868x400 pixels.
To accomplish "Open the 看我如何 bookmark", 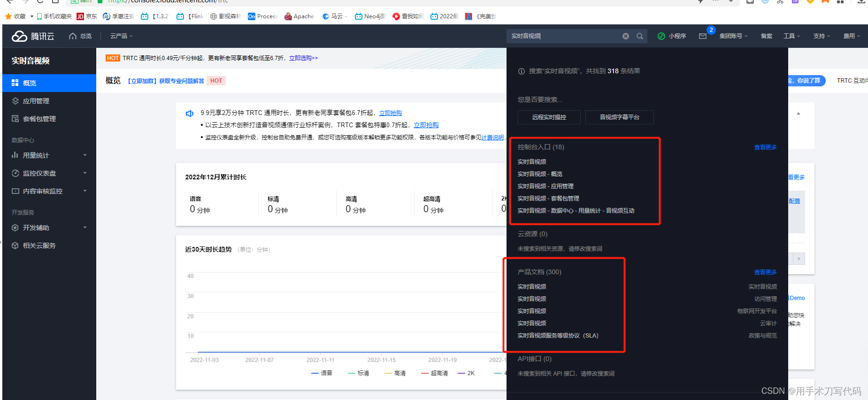I will (x=408, y=16).
